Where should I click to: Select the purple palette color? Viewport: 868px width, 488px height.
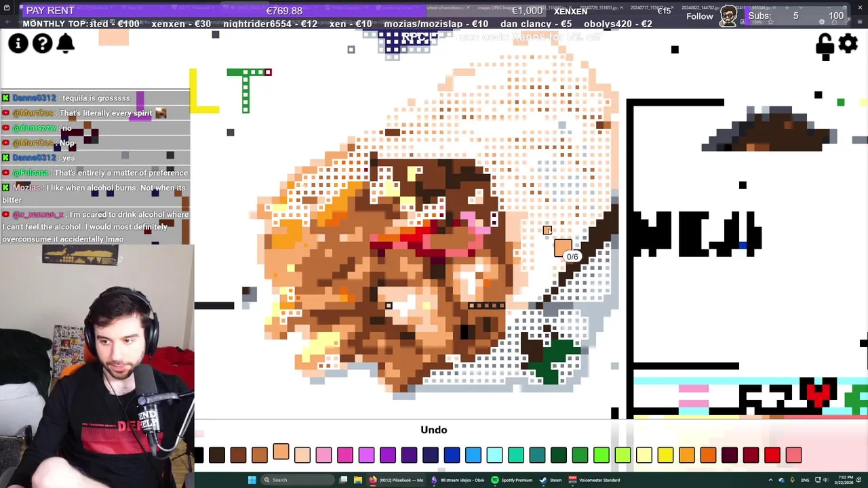[388, 455]
